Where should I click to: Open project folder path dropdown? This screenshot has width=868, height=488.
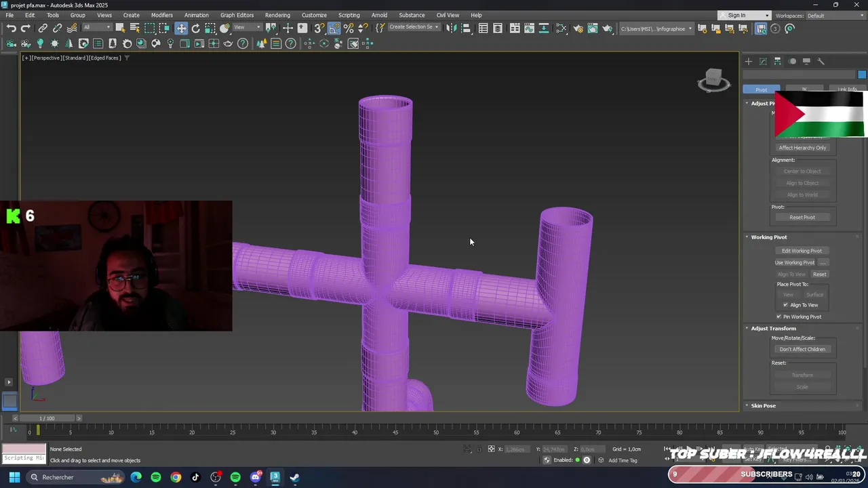point(656,28)
